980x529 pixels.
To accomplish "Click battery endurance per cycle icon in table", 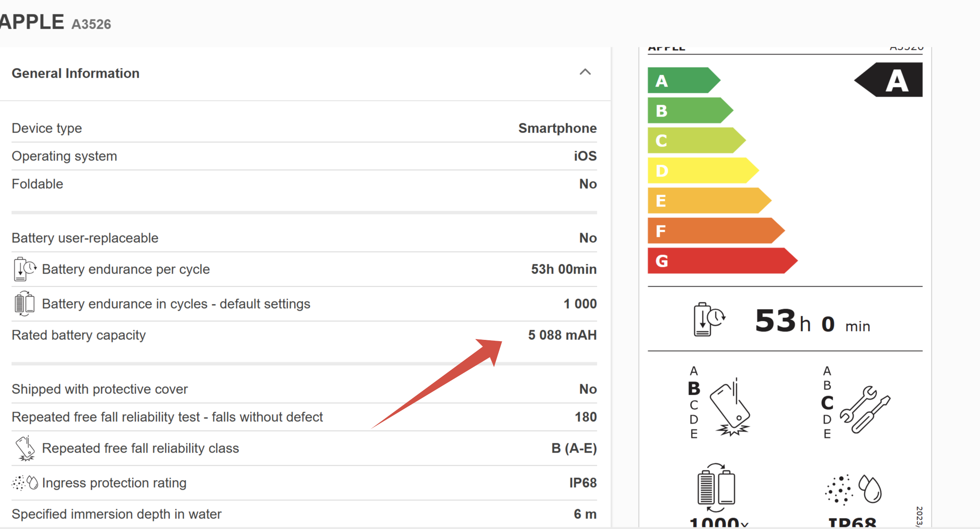I will [x=24, y=269].
